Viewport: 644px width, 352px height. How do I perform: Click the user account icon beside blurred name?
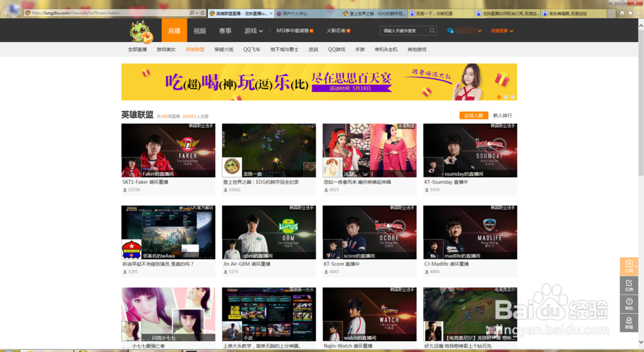451,30
